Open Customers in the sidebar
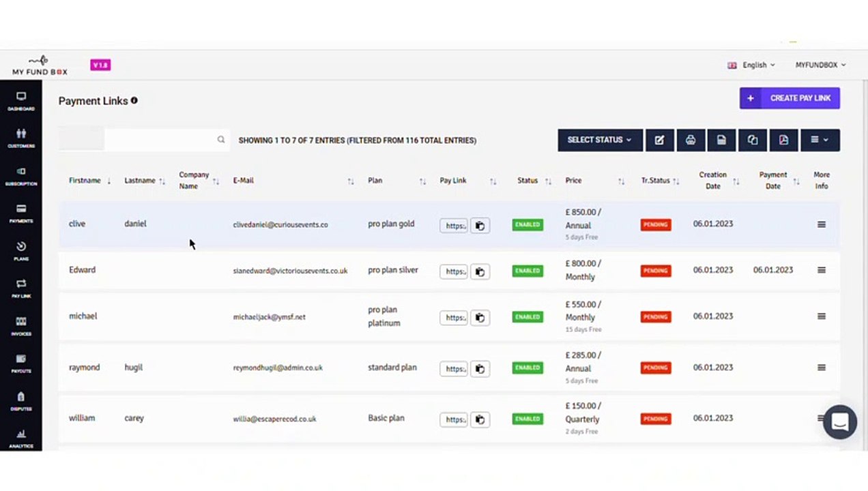 point(21,138)
